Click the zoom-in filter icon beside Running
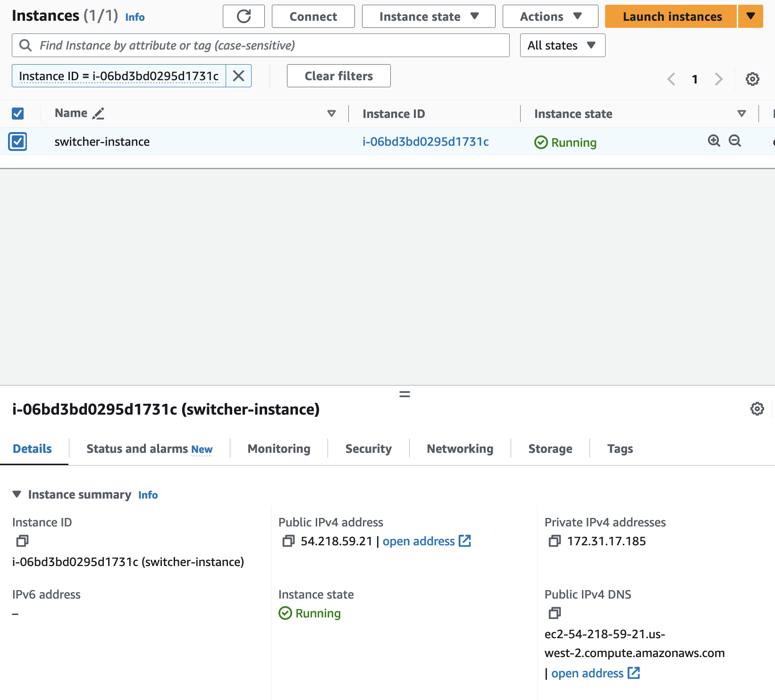Image resolution: width=775 pixels, height=700 pixels. (x=714, y=141)
